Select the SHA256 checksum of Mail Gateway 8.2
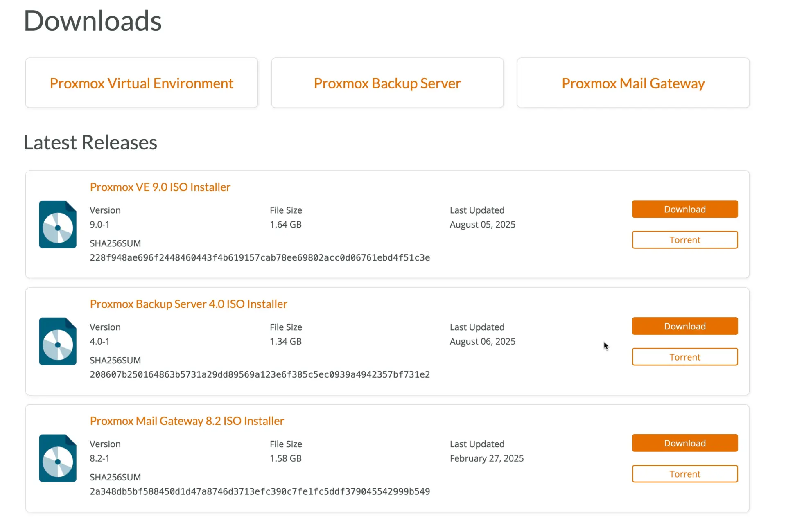The image size is (786, 532). (260, 491)
